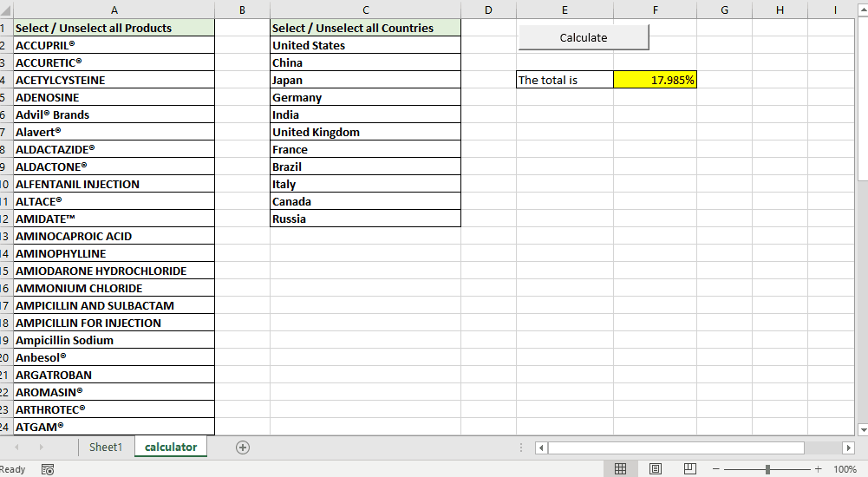Click the Calculate button
Image resolution: width=868 pixels, height=477 pixels.
pos(584,37)
